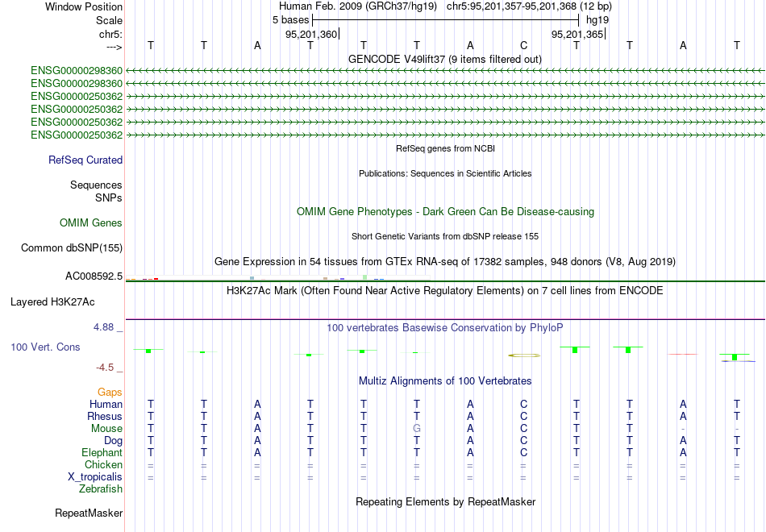Open Short Genetic Variants from dbSNP release 155
The width and height of the screenshot is (766, 532).
(445, 236)
